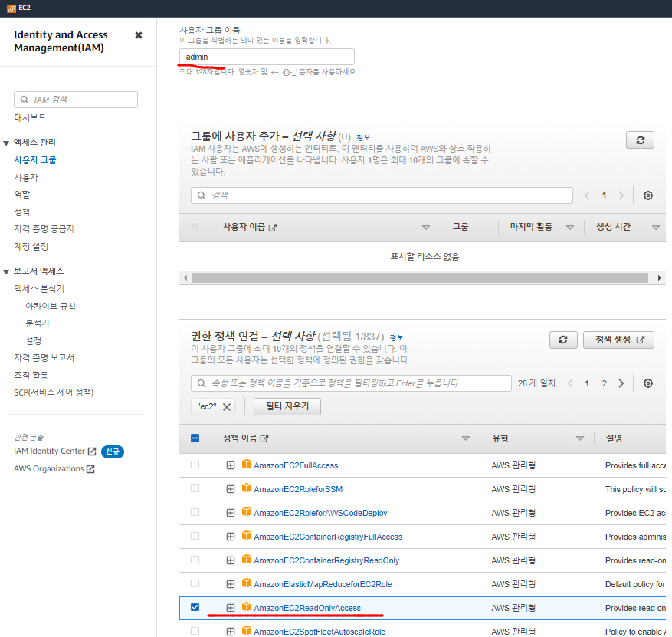Open 액세스 분석기 in sidebar
672x637 pixels.
(x=39, y=289)
